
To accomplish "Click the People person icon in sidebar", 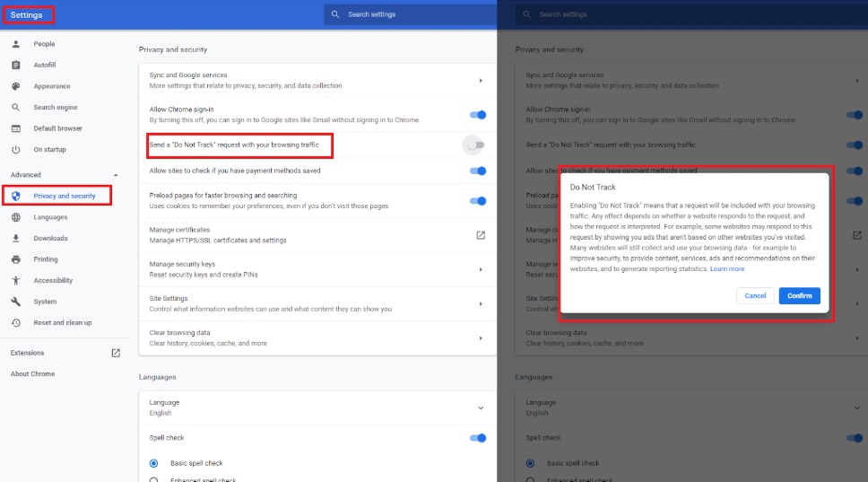I will [16, 44].
